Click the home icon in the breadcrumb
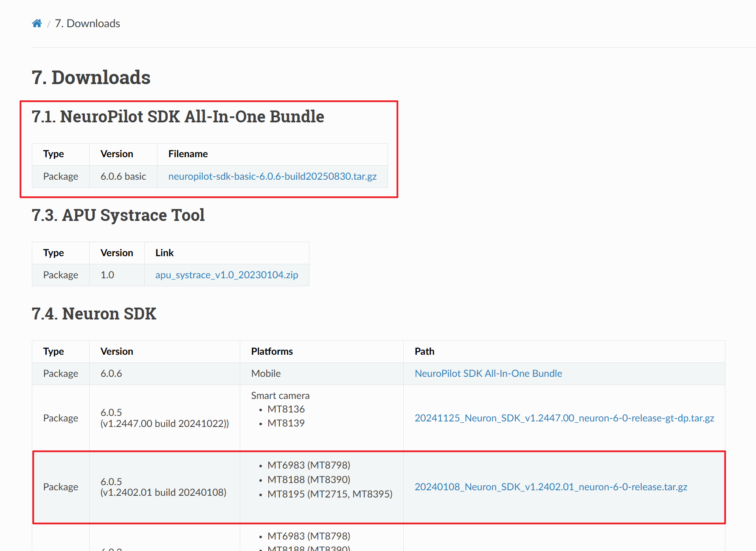Viewport: 756px width, 551px height. coord(37,23)
